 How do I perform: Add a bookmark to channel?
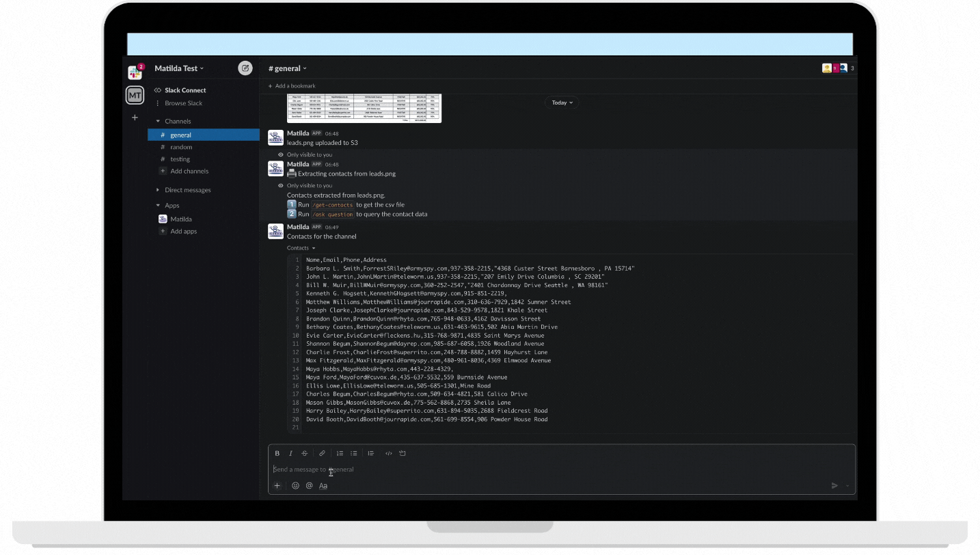tap(291, 86)
